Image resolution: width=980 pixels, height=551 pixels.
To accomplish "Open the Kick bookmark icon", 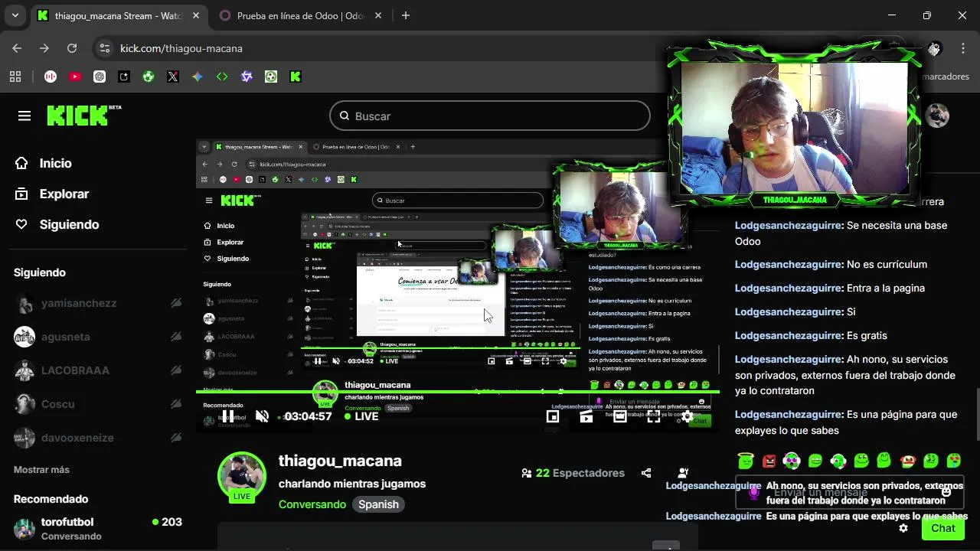I will tap(296, 77).
